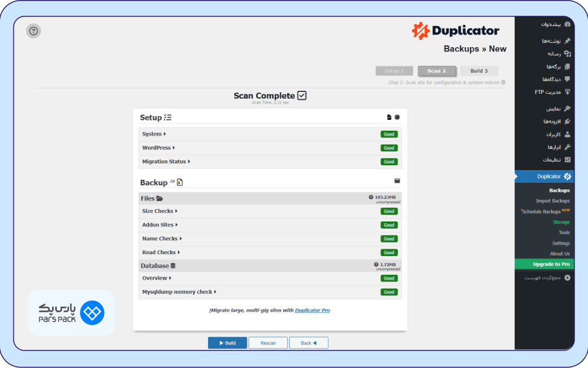Click the Users (کاربران) person icon
The image size is (588, 368).
(567, 134)
